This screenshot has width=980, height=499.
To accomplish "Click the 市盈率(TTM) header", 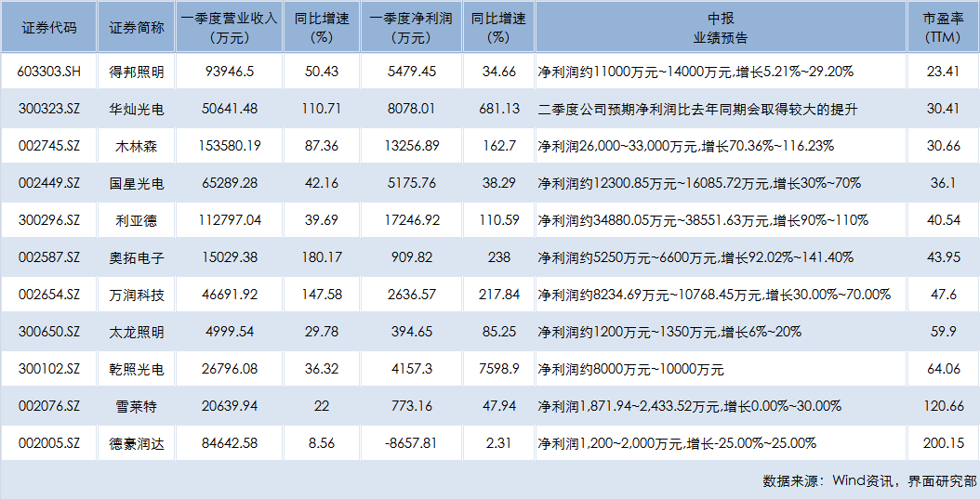I will click(x=943, y=28).
